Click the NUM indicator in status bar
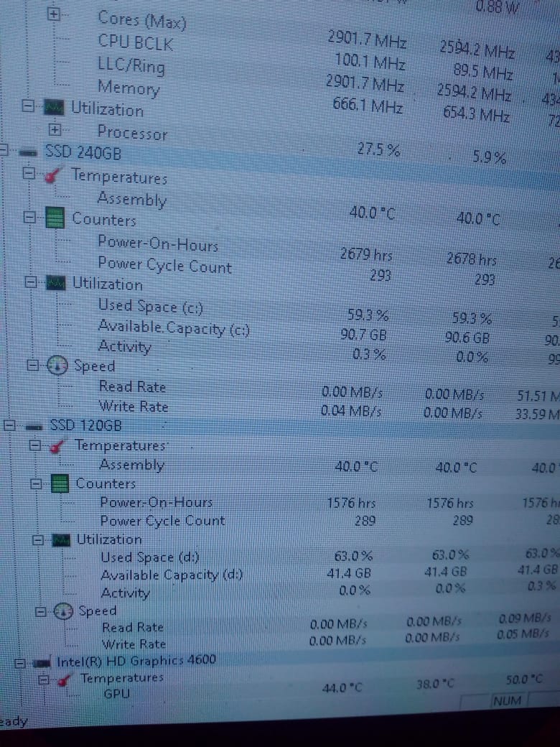Image resolution: width=560 pixels, height=747 pixels. point(507,701)
